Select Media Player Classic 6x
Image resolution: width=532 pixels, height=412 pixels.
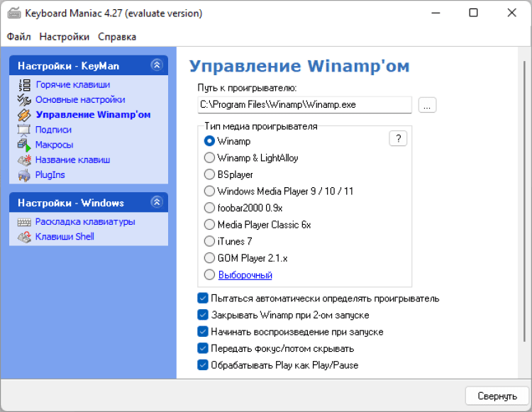coord(209,225)
